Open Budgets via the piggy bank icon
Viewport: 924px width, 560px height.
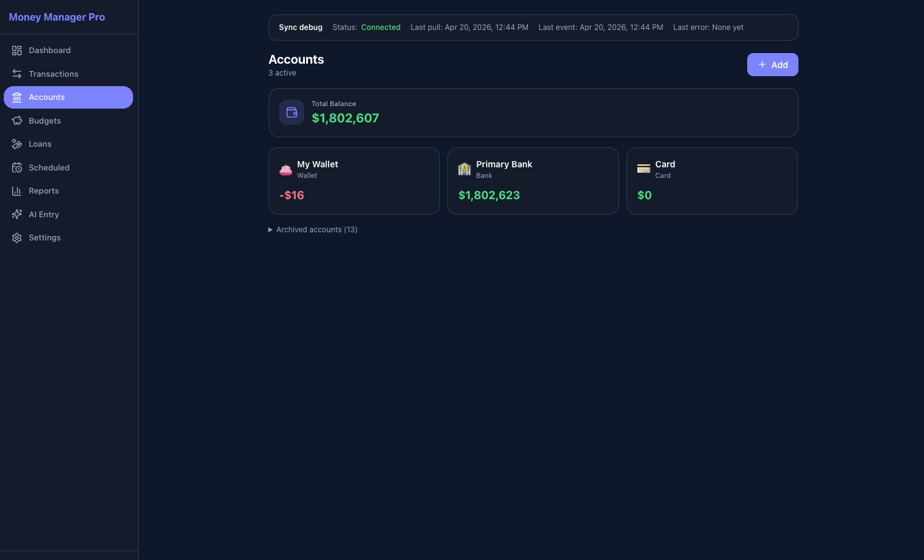pyautogui.click(x=17, y=120)
